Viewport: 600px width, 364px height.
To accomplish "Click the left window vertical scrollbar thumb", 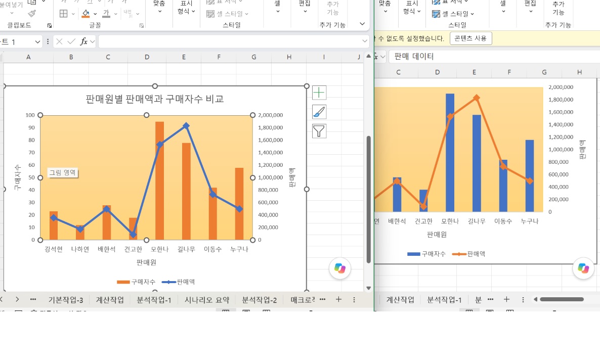I will (368, 199).
